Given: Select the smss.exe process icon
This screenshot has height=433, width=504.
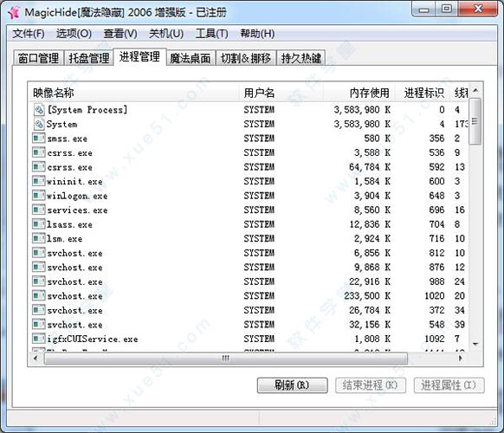Looking at the screenshot, I should click(39, 139).
